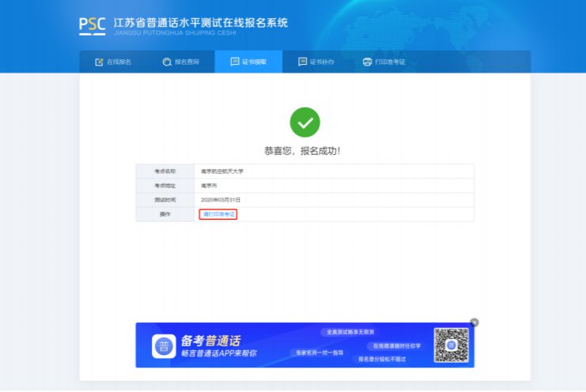This screenshot has height=392, width=586.
Task: Close the 备考普通话 advertisement banner
Action: (x=474, y=322)
